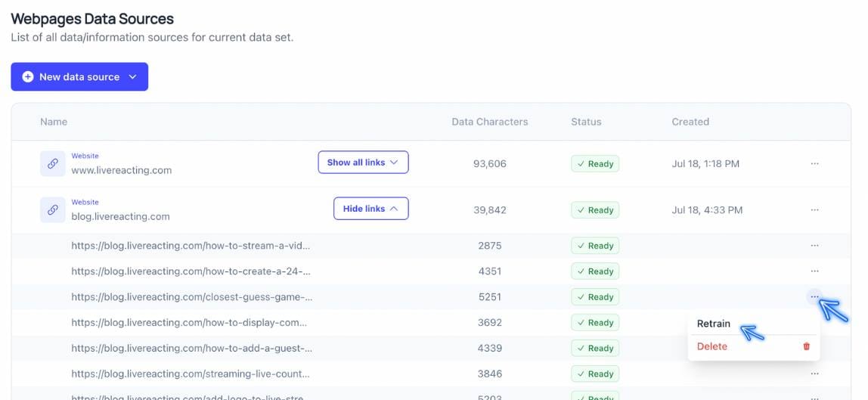
Task: Click the Ready status badge for www.livereacting.com
Action: coord(595,164)
